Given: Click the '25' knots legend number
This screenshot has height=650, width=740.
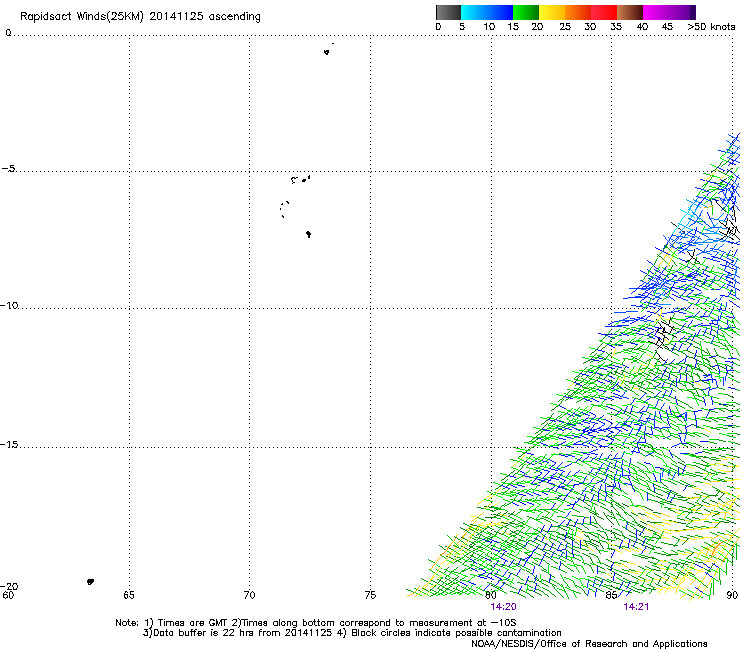Looking at the screenshot, I should (565, 27).
